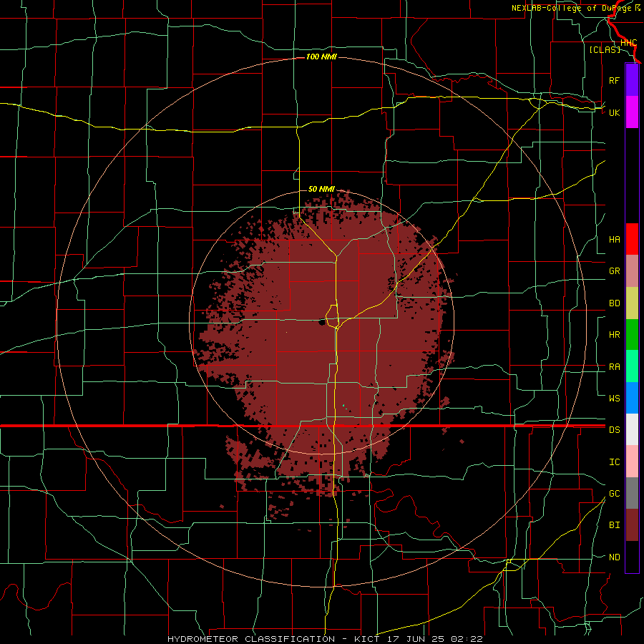644x644 pixels.
Task: Click the RF purple legend swatch
Action: click(x=632, y=80)
